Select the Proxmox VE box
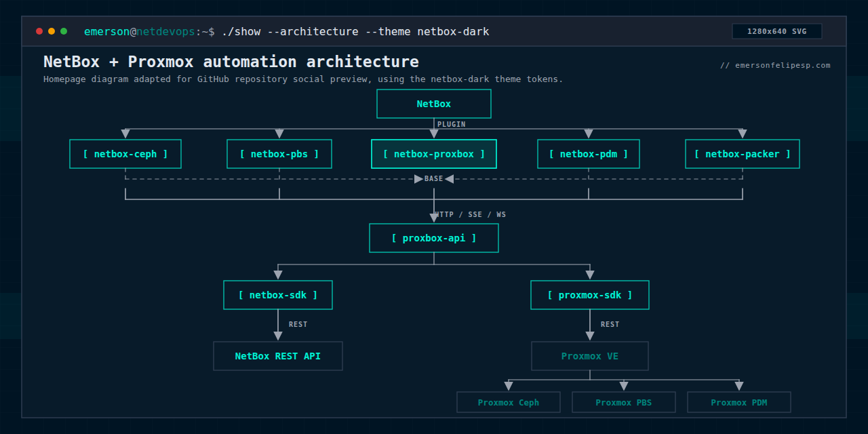This screenshot has height=434, width=868. click(590, 356)
